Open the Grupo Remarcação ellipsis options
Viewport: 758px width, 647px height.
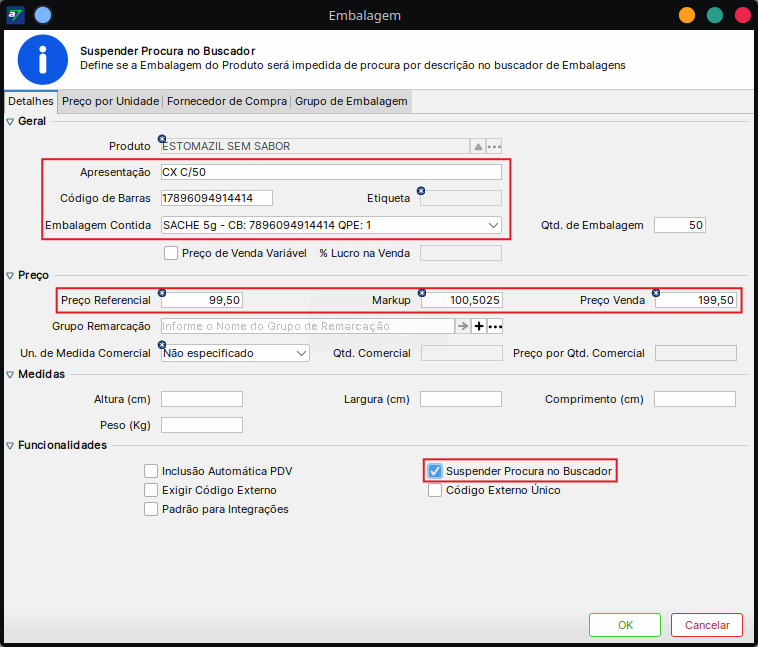coord(494,326)
